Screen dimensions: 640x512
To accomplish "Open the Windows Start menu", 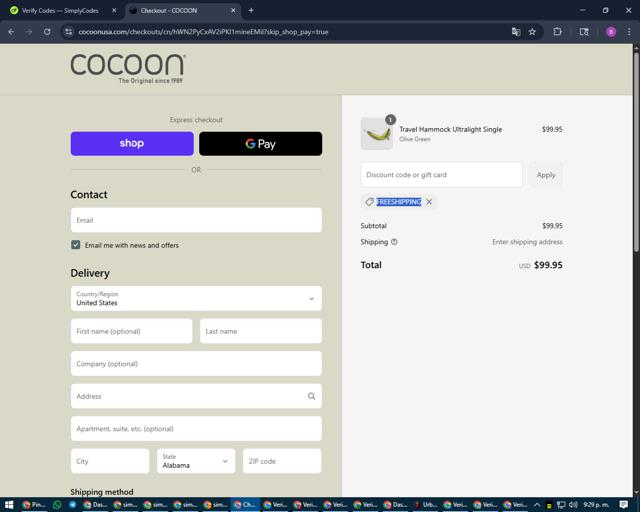I will 9,505.
